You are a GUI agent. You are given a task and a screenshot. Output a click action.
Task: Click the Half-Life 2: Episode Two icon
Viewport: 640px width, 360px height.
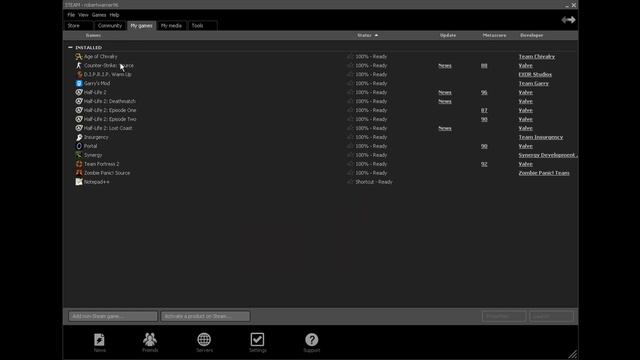pyautogui.click(x=79, y=119)
